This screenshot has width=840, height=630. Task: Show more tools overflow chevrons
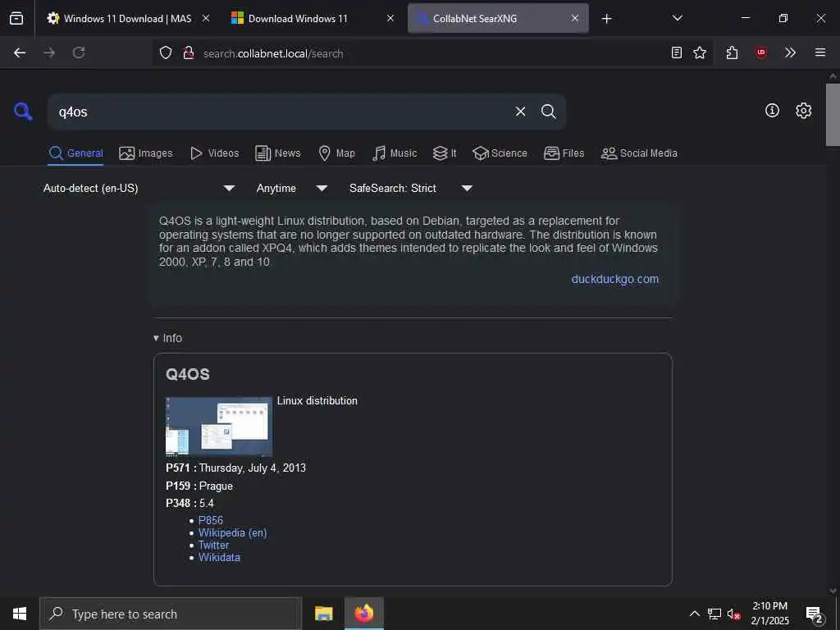(790, 52)
